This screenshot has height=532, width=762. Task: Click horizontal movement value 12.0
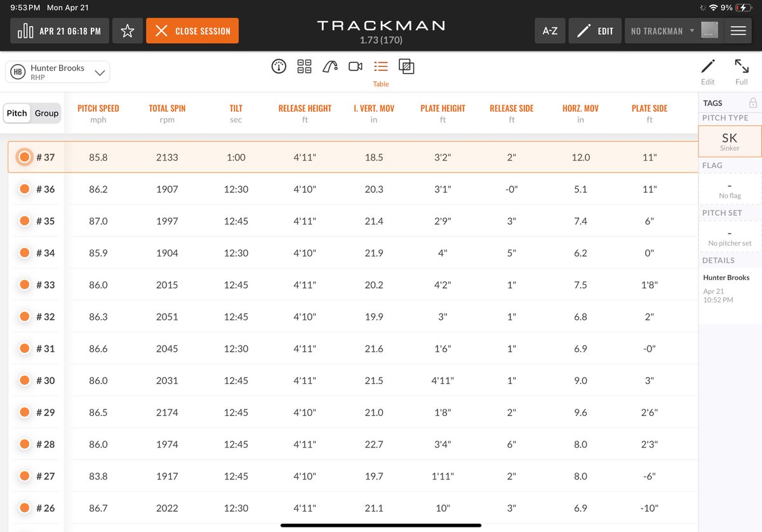tap(580, 157)
